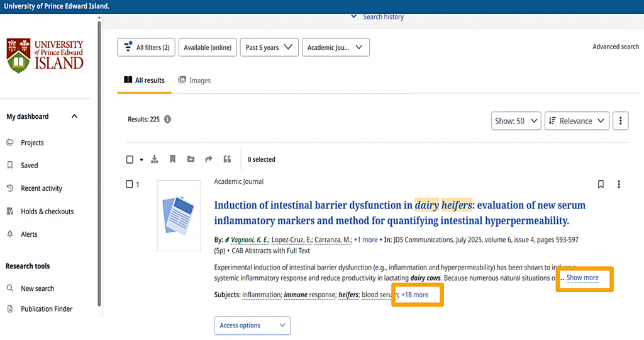Image resolution: width=644 pixels, height=340 pixels.
Task: Switch to the Images tab
Action: pyautogui.click(x=194, y=81)
